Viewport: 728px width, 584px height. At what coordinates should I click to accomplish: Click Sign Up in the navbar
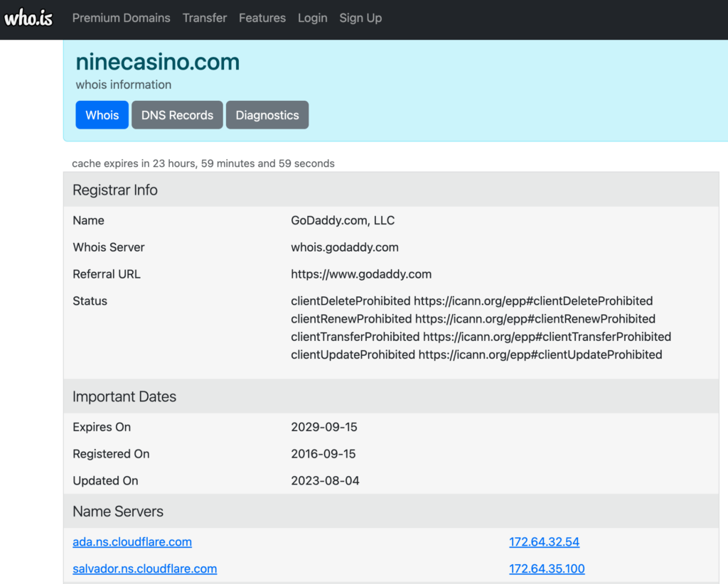point(360,18)
